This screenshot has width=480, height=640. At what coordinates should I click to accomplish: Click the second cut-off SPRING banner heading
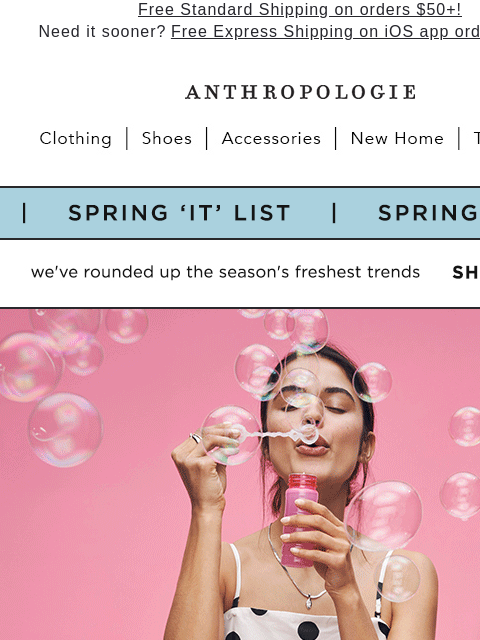(x=429, y=213)
